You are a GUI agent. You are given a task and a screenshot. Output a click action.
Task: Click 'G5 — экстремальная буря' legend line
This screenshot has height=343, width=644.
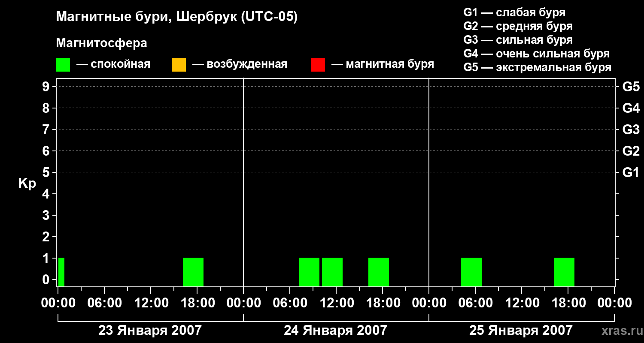[538, 67]
